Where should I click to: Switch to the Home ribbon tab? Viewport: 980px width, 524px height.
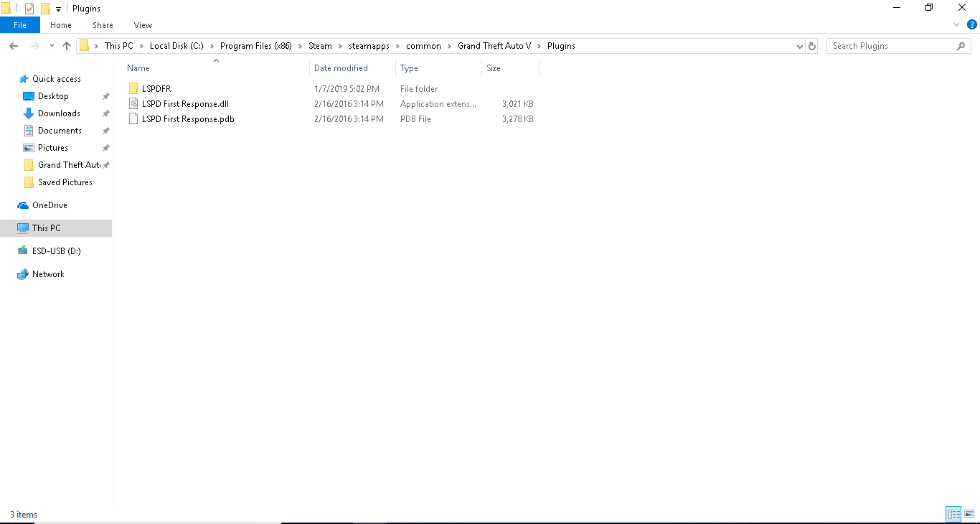(61, 25)
